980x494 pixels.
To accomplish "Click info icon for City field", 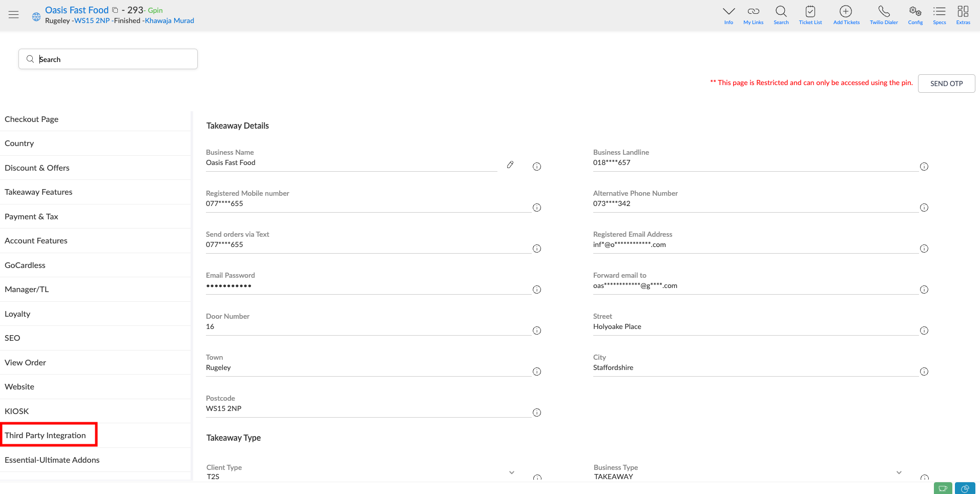I will tap(924, 372).
